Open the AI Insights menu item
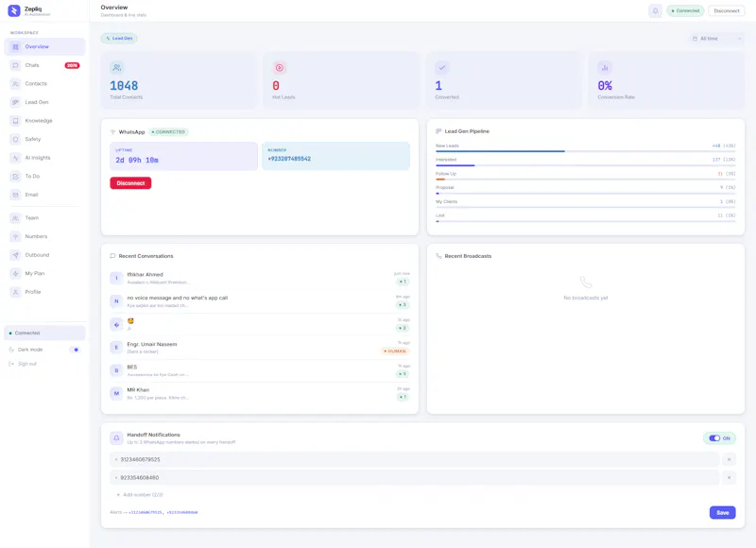Image resolution: width=756 pixels, height=548 pixels. tap(44, 158)
